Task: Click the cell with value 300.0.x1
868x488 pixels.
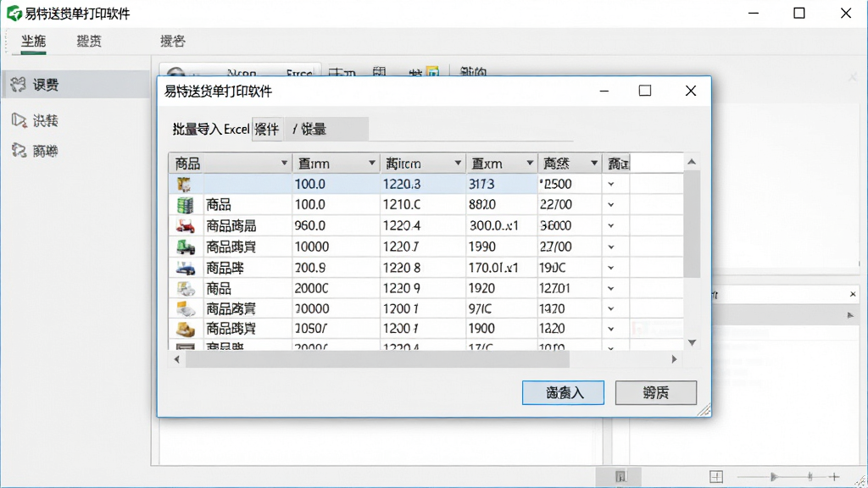Action: pos(502,225)
